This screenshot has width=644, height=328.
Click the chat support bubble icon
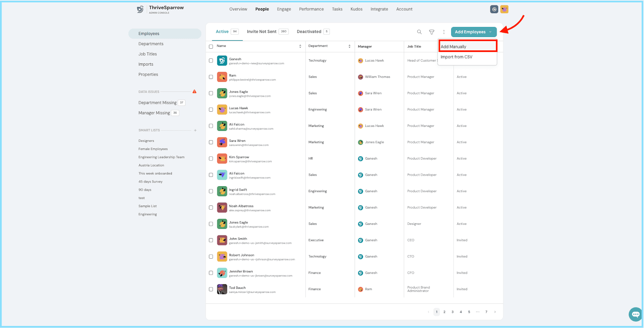[x=636, y=314]
